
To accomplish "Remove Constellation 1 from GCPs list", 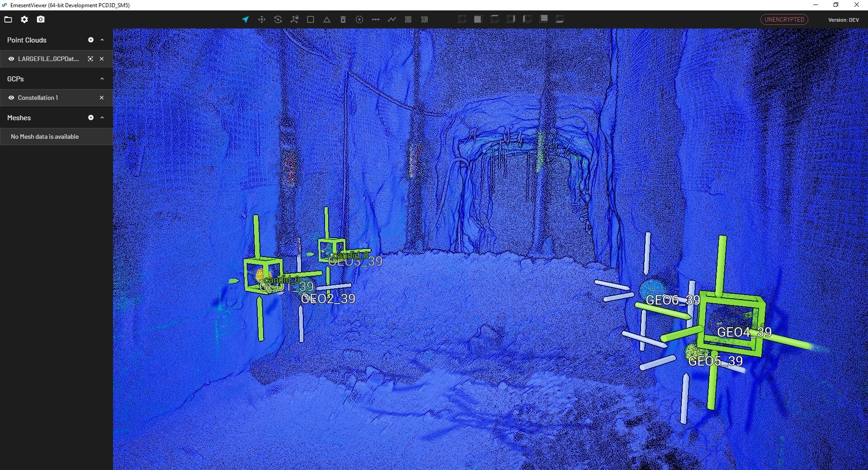I will click(x=102, y=98).
